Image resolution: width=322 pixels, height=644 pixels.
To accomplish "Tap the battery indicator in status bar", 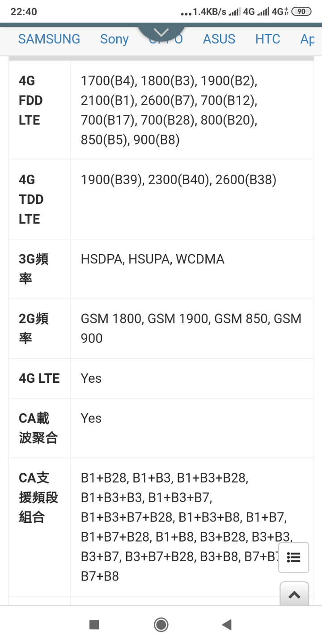I will coord(301,12).
